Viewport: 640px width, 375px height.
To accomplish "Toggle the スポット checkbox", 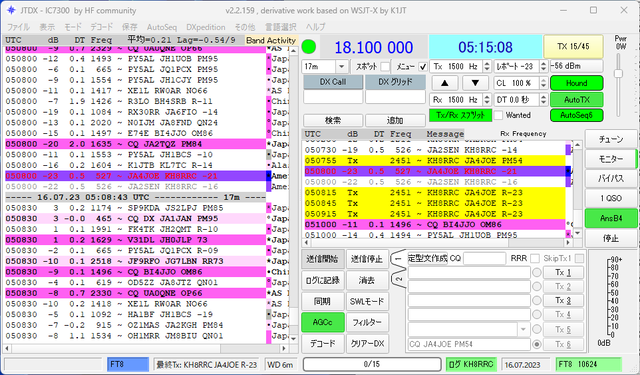I will 385,66.
